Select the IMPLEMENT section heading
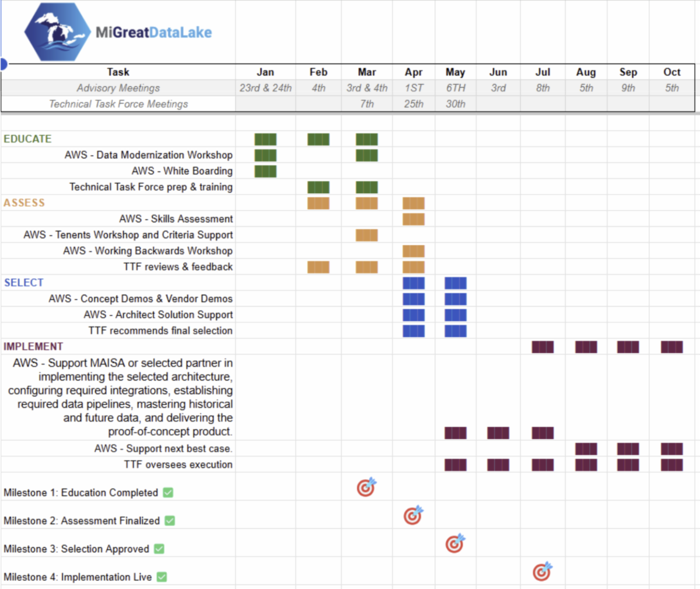 coord(33,346)
